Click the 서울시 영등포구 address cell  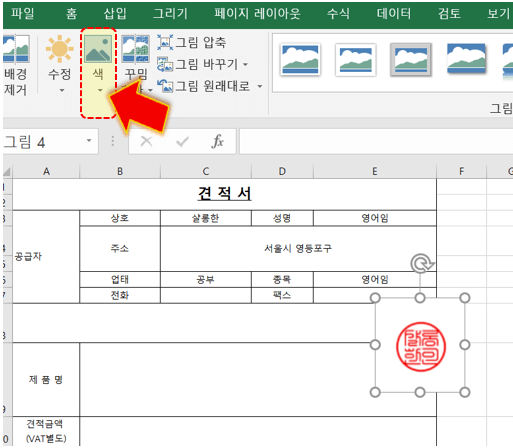click(298, 249)
